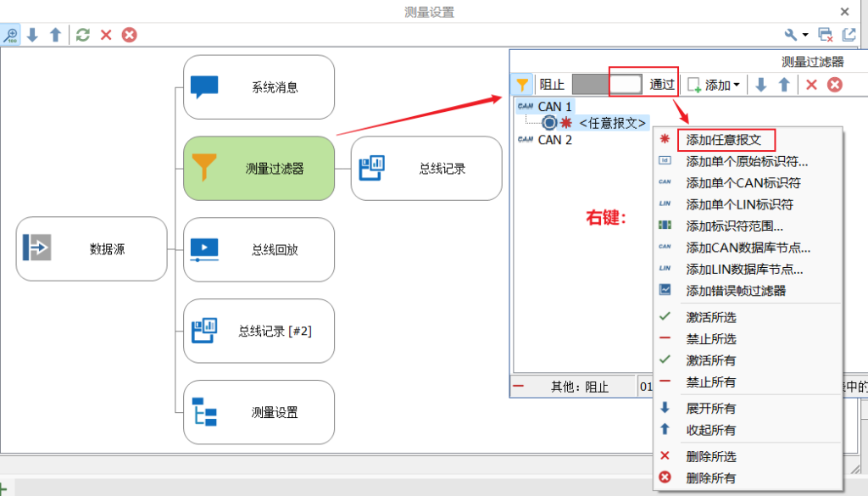
Task: Click the blue up arrow in filter toolbar
Action: [x=784, y=84]
